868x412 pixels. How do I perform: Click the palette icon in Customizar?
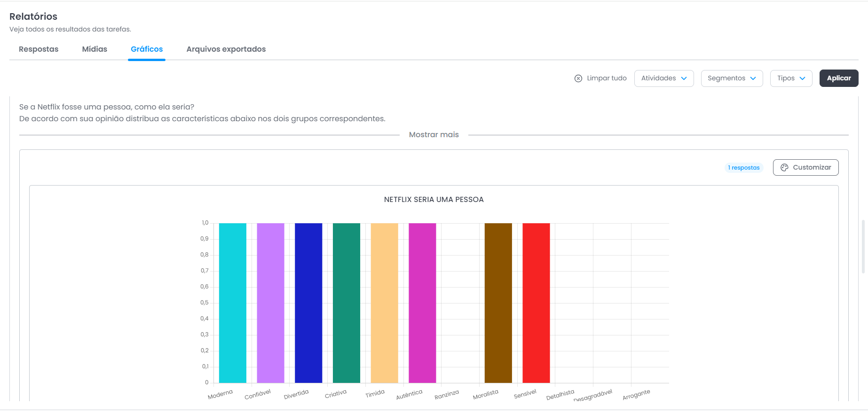point(784,167)
